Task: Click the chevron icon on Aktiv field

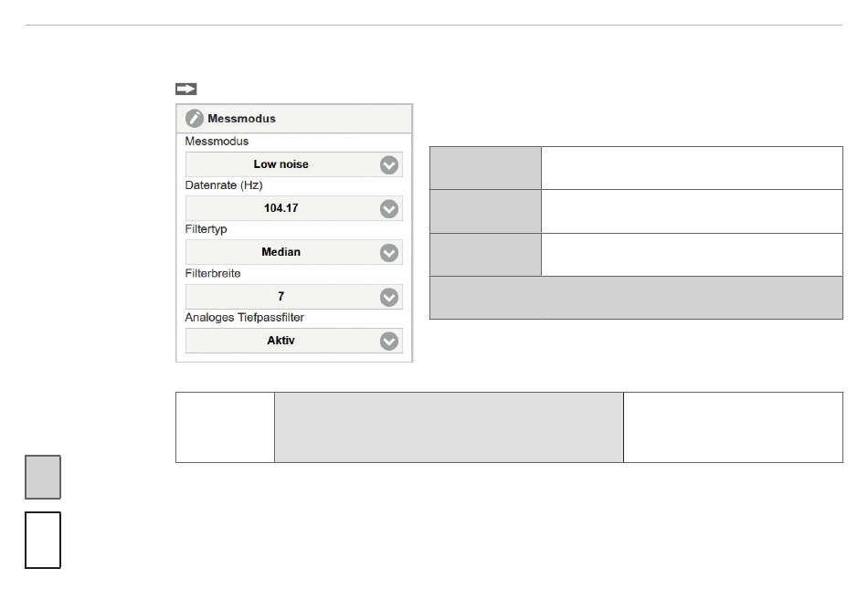Action: [389, 341]
